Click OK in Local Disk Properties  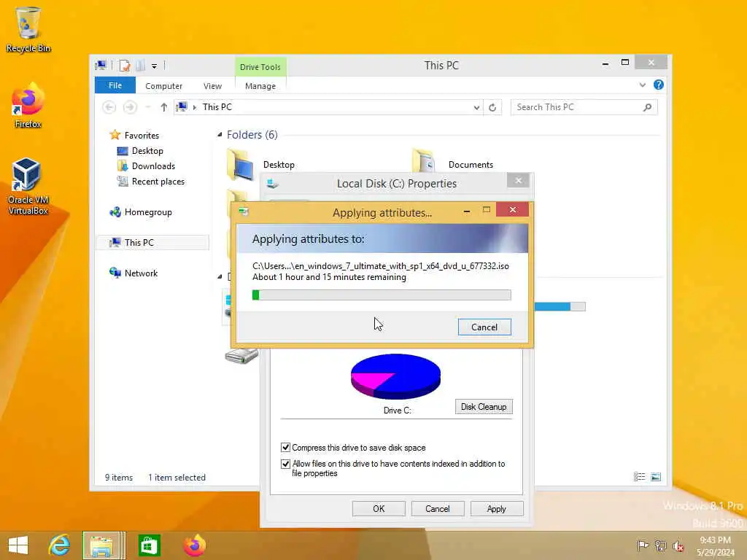[379, 508]
